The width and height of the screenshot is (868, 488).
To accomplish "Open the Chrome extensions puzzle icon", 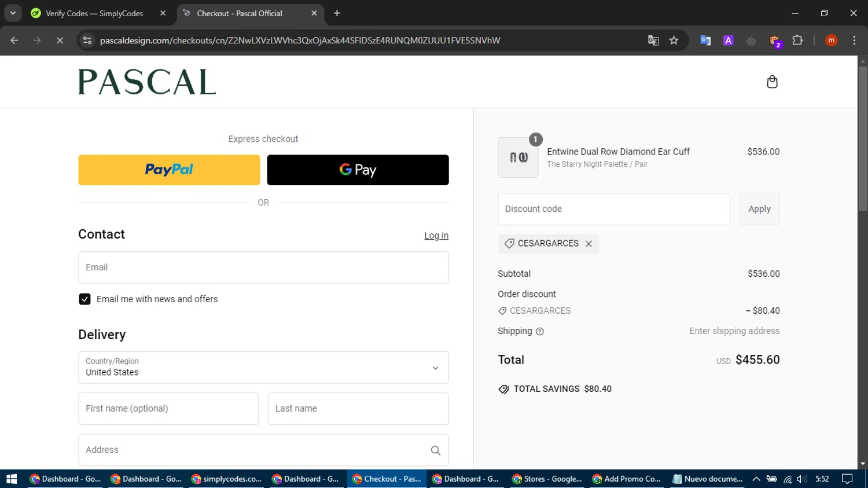I will 797,41.
